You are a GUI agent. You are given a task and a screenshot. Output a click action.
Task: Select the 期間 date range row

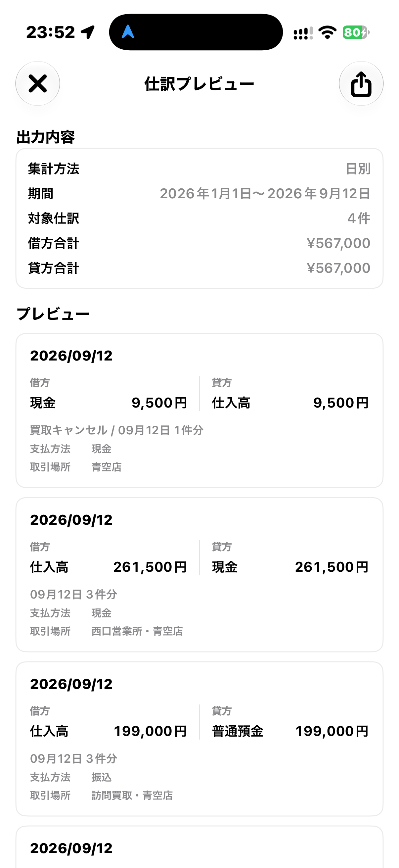(199, 194)
